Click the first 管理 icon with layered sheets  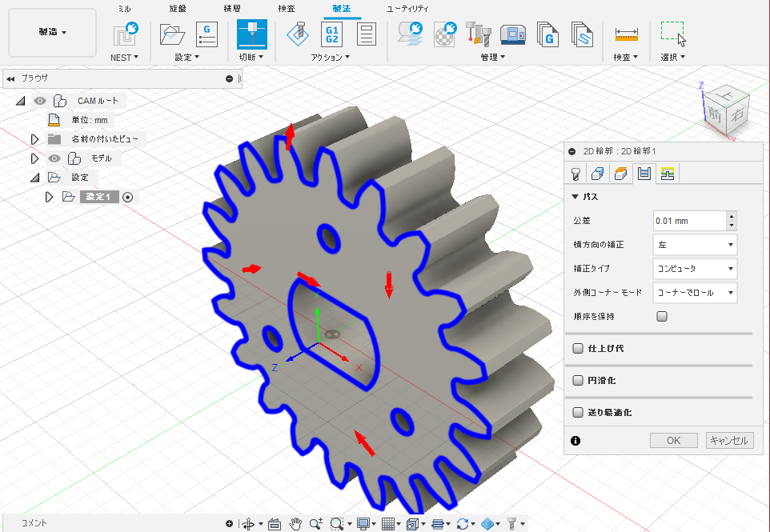coord(411,34)
